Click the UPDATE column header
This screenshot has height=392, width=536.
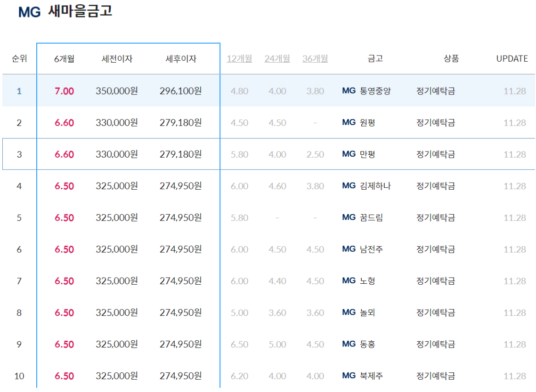click(512, 59)
